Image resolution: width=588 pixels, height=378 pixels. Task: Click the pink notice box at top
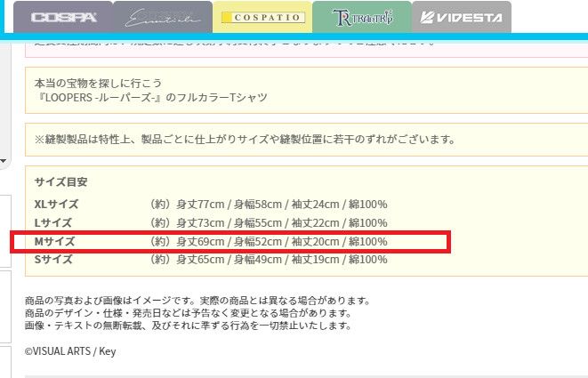coord(306,48)
